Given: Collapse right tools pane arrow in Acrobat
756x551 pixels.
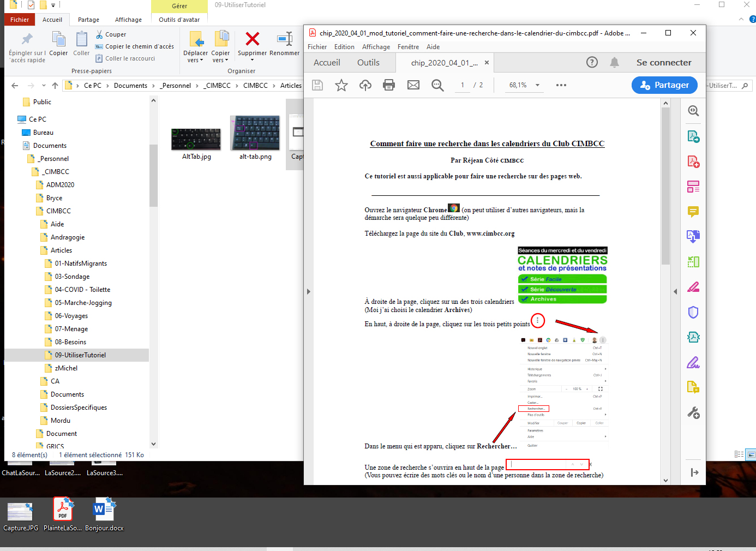Looking at the screenshot, I should pos(675,292).
